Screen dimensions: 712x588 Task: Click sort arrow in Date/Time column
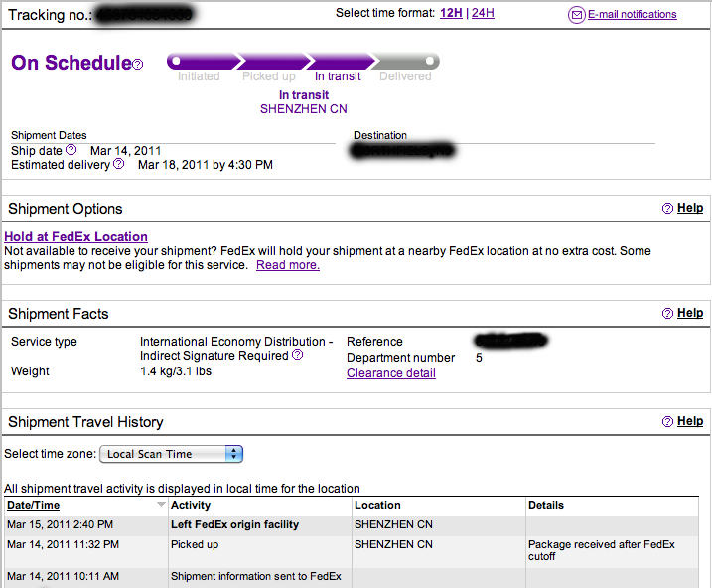(x=161, y=504)
